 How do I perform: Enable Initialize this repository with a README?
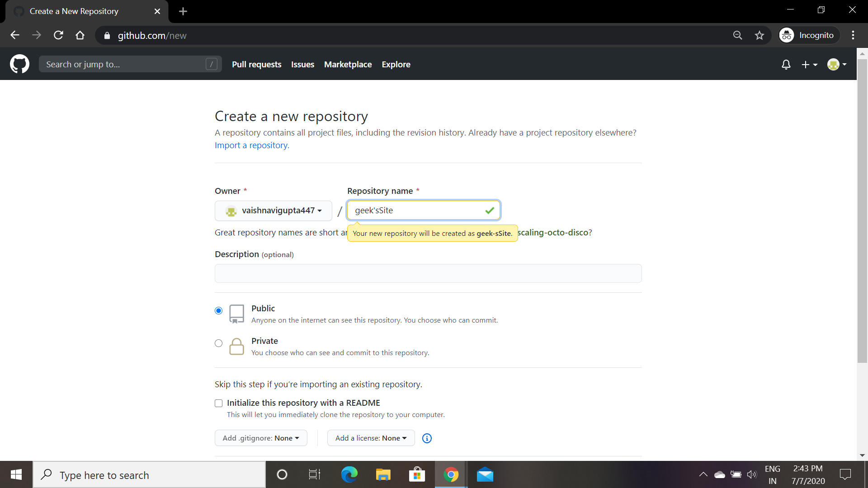(x=218, y=403)
